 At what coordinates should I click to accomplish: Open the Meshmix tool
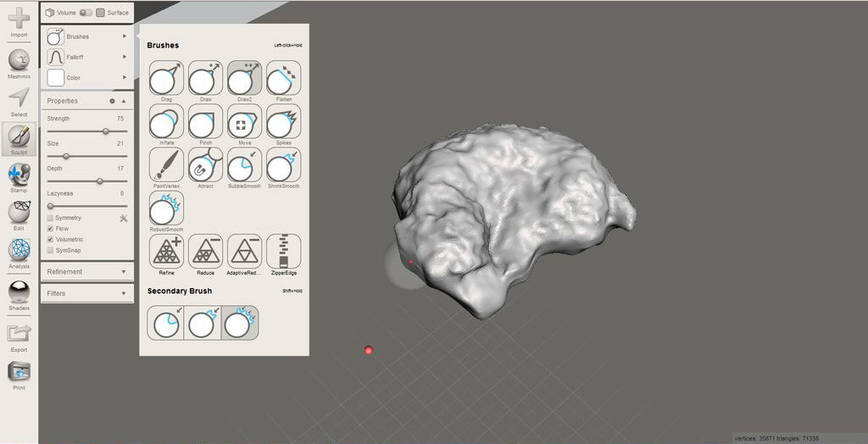(19, 64)
